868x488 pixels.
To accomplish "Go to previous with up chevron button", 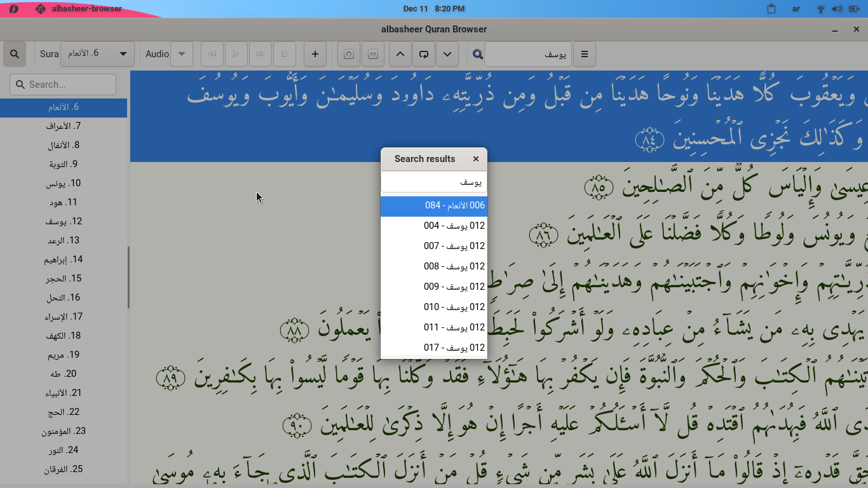I will pyautogui.click(x=400, y=54).
